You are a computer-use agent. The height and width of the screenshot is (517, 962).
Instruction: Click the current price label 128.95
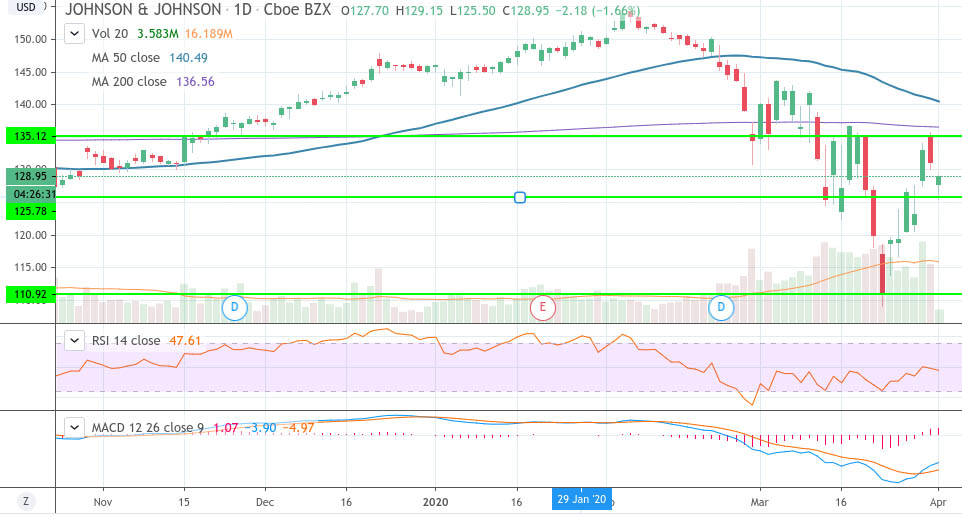30,176
